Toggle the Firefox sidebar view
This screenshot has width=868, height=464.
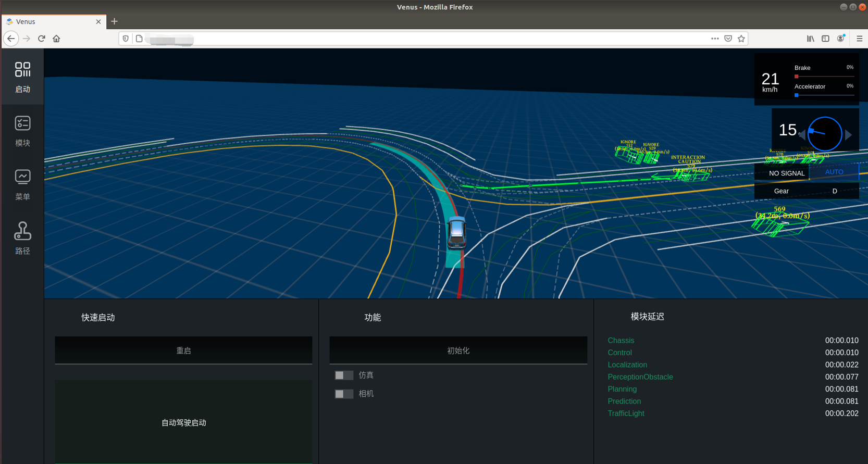click(825, 39)
